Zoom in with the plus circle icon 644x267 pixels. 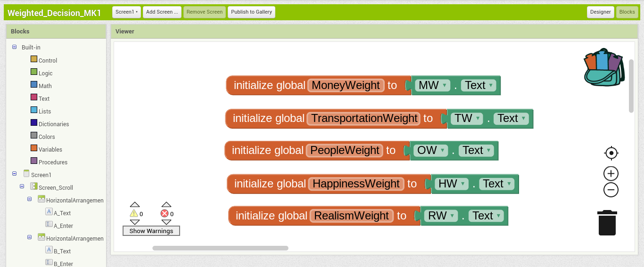(x=611, y=174)
